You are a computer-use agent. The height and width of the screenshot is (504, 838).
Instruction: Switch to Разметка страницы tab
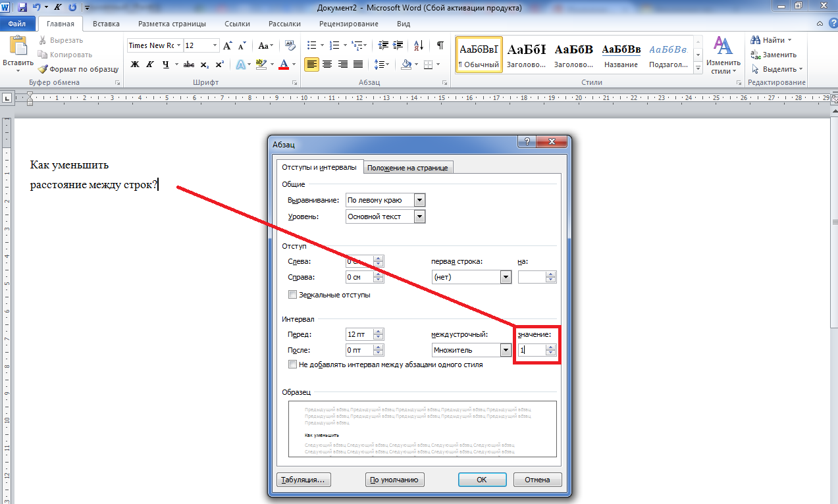click(x=172, y=24)
